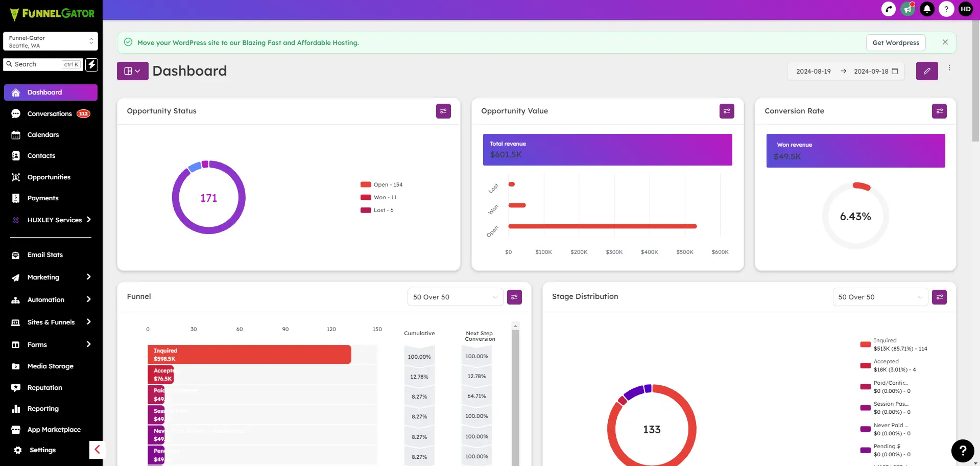Toggle Accepted legend in Stage Distribution
The image size is (980, 466).
(888, 365)
